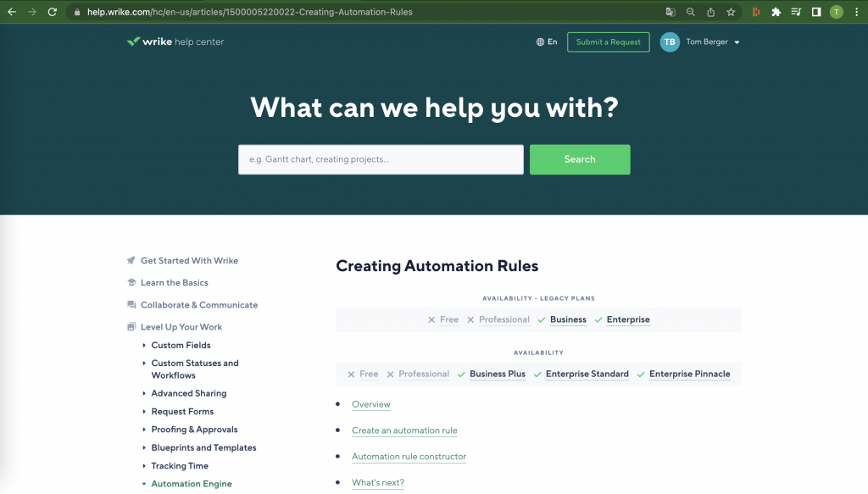Open the browser extensions puzzle icon
Viewport: 868px width, 494px height.
[776, 12]
